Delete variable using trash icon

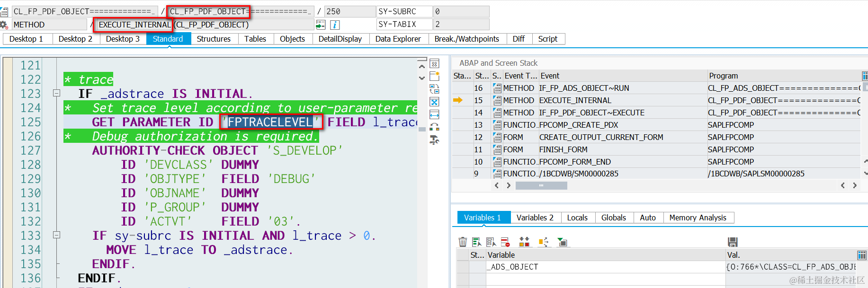pyautogui.click(x=463, y=242)
